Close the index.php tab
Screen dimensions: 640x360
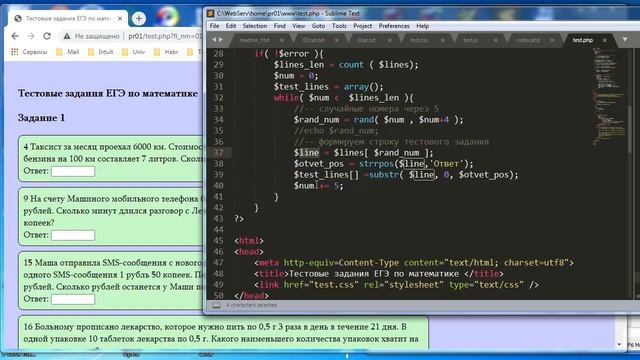(x=552, y=40)
